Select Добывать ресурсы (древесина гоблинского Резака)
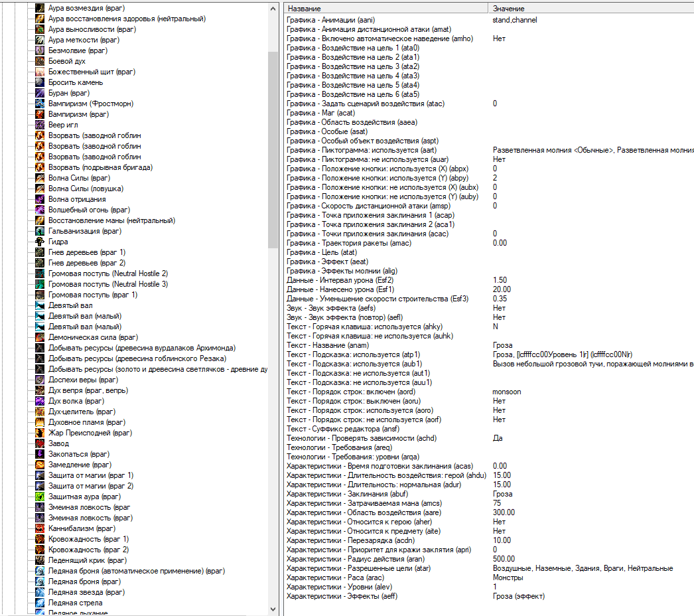The width and height of the screenshot is (694, 616). pos(137,358)
